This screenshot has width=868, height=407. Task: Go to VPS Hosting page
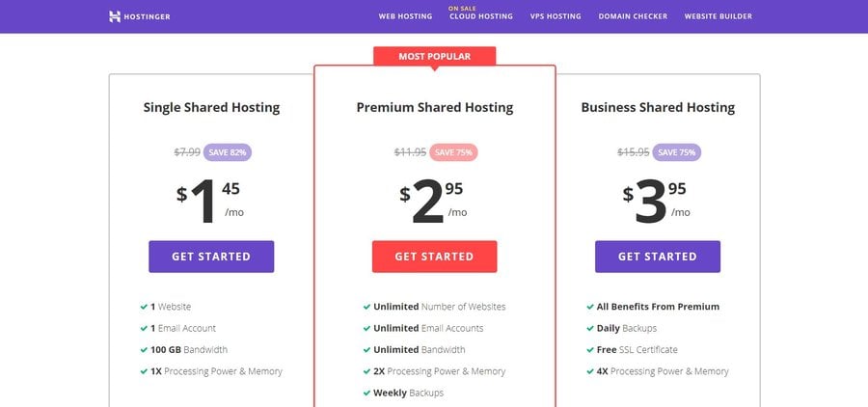click(x=556, y=16)
